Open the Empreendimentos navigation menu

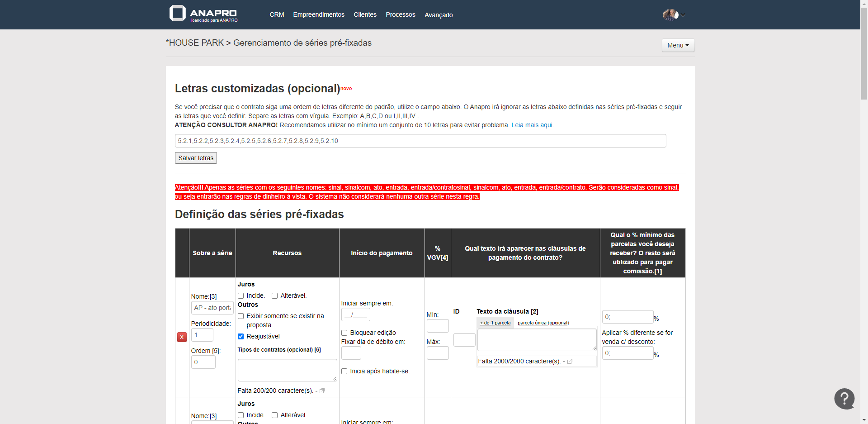tap(318, 14)
